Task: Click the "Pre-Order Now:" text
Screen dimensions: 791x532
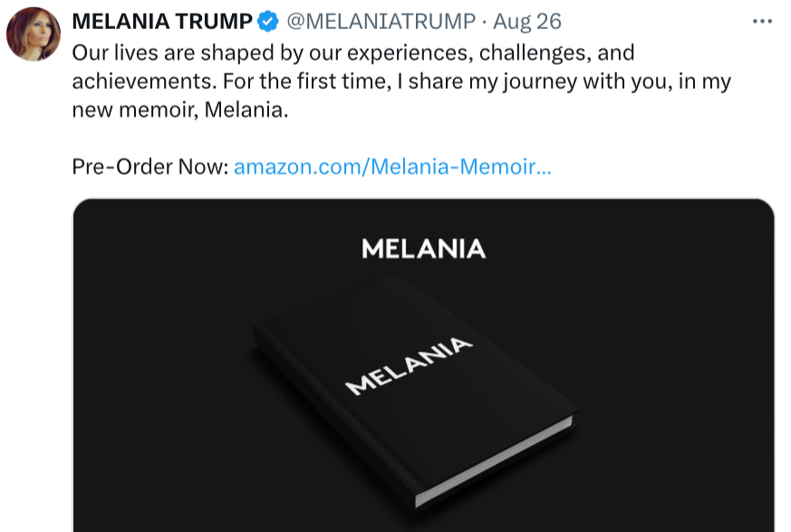Action: tap(150, 167)
